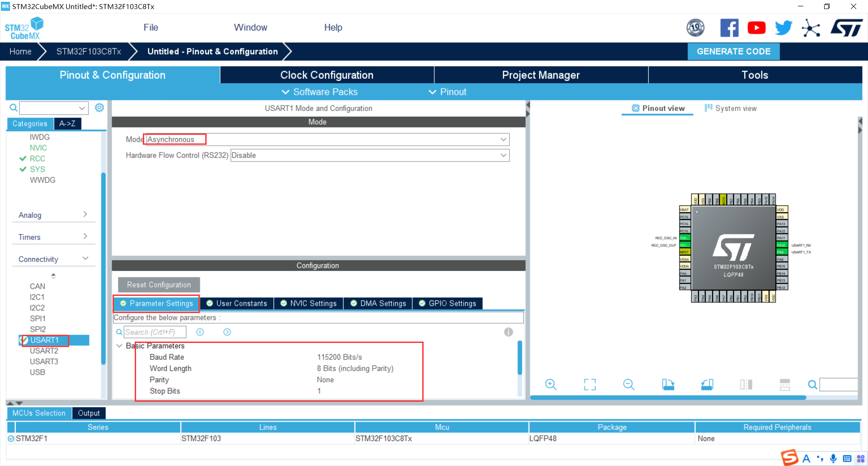Click the pin search magnifier icon

pos(812,385)
